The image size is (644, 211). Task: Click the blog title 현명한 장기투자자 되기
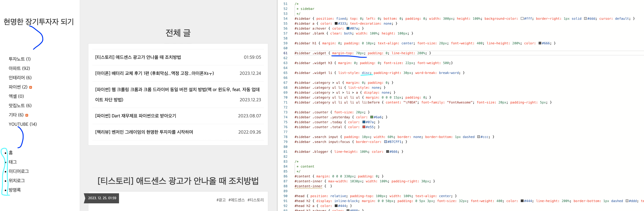pyautogui.click(x=39, y=22)
